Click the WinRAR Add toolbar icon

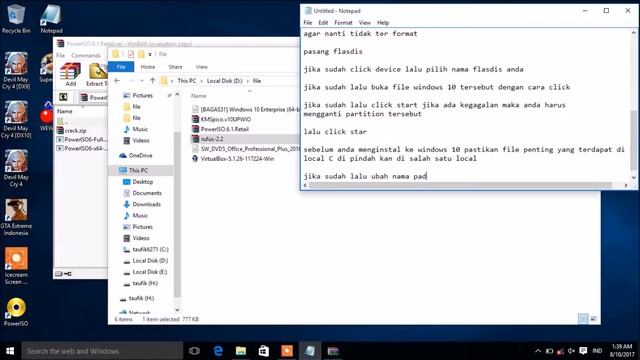click(70, 75)
